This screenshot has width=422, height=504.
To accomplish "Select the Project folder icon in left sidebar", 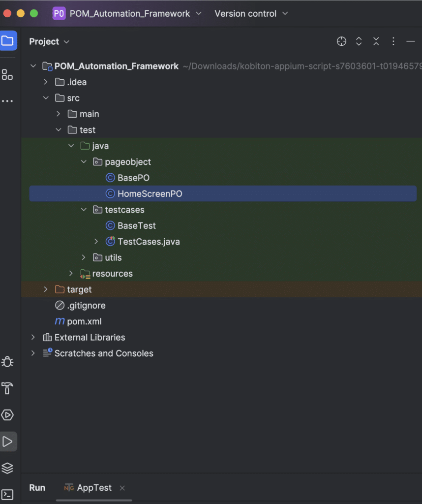I will 8,41.
